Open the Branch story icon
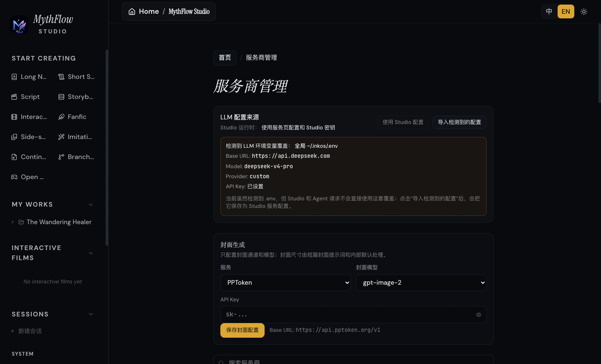Screen dimensions: 601x364 [61, 157]
